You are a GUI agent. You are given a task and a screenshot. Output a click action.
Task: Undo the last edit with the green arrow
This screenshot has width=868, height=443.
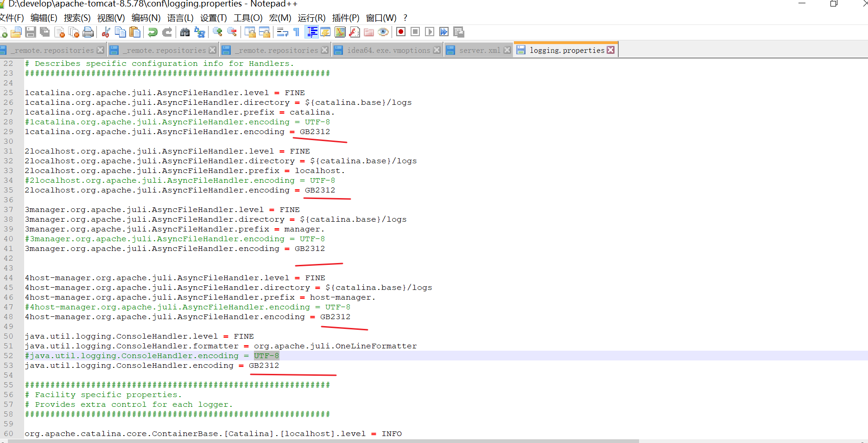(x=152, y=32)
